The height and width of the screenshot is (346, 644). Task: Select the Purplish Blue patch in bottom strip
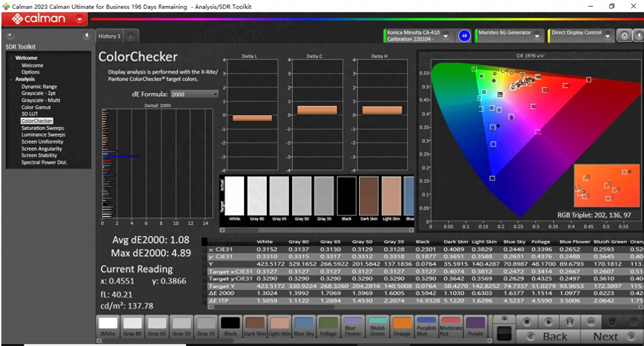point(427,327)
